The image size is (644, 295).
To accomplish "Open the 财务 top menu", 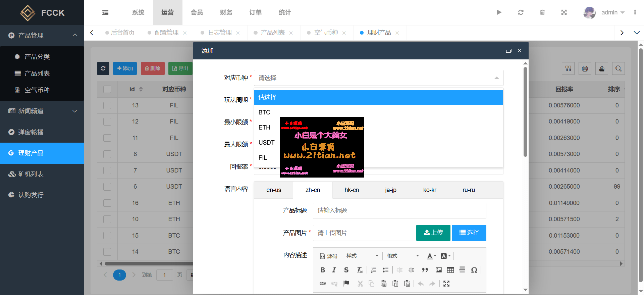I will [226, 12].
